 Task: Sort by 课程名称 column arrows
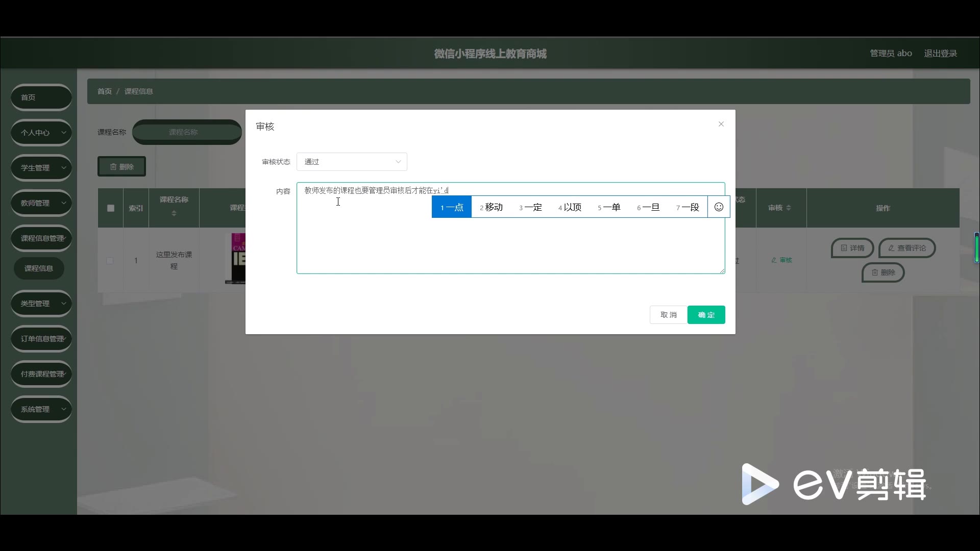point(174,213)
